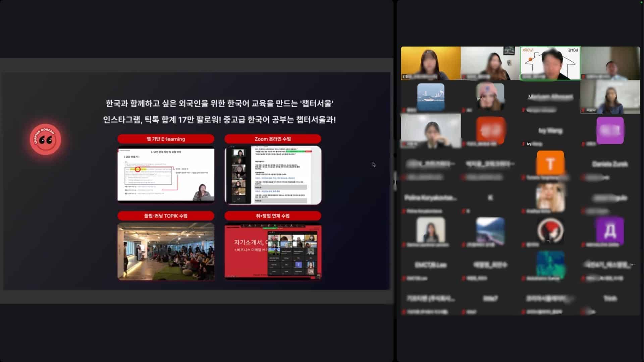Select the purple 'Д' avatar participant

pos(610,231)
